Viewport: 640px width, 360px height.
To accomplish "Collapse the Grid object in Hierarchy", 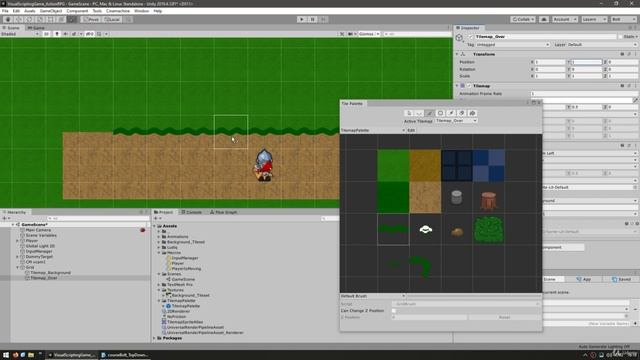I will [18, 267].
